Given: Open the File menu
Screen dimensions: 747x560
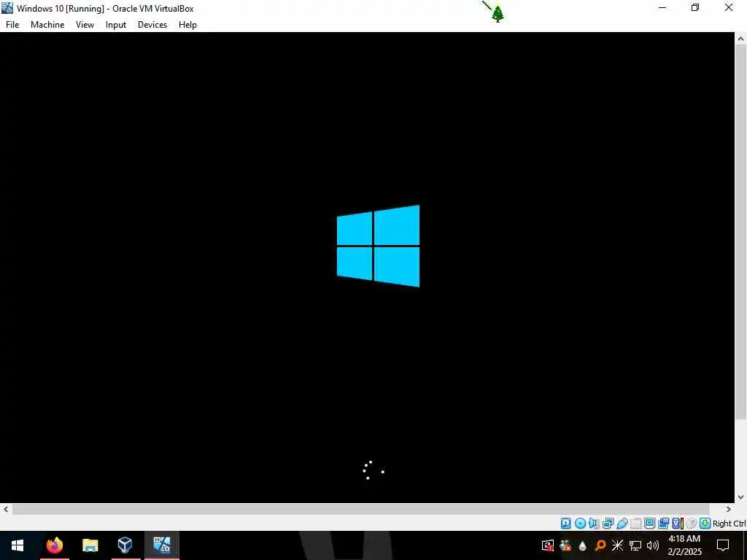Looking at the screenshot, I should coord(12,25).
